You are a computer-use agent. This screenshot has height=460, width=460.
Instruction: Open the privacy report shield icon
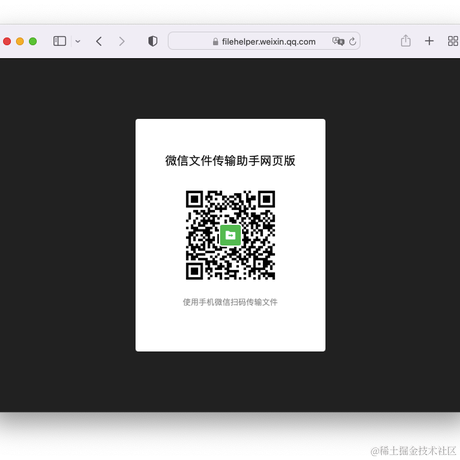153,41
